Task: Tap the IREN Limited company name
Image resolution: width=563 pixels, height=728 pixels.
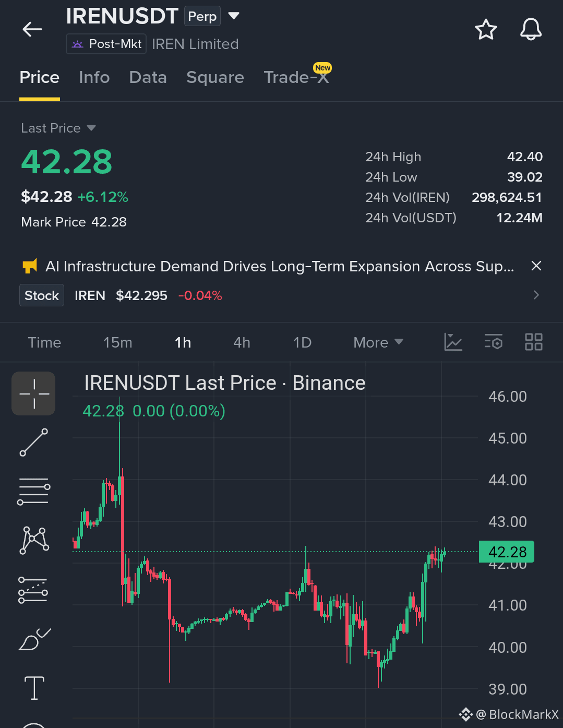Action: coord(195,44)
